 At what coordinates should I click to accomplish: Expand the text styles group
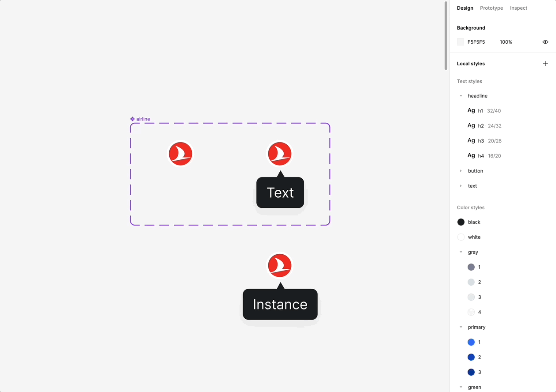[x=461, y=186]
